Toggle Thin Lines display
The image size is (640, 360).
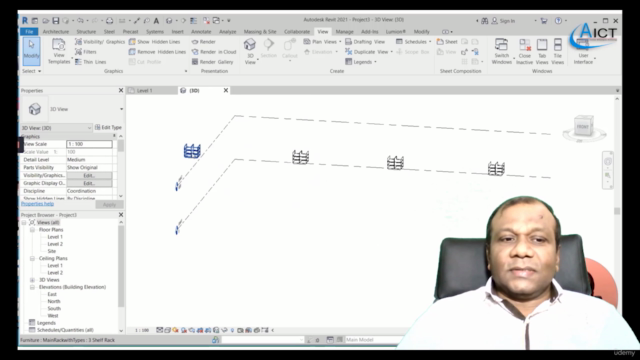click(x=91, y=62)
